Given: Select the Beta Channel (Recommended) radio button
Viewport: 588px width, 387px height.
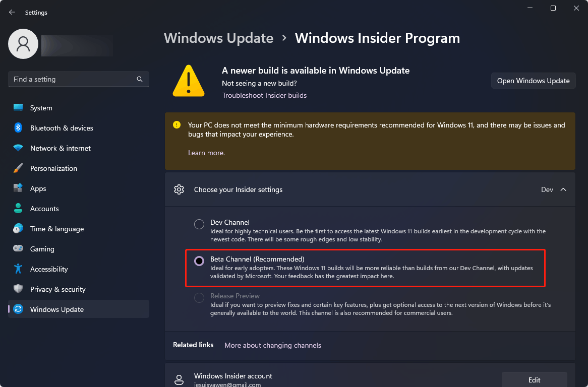Looking at the screenshot, I should (199, 261).
